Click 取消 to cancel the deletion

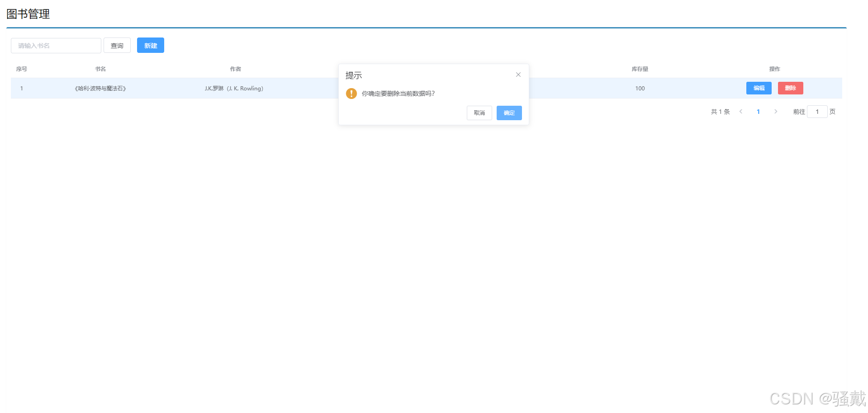click(x=479, y=113)
